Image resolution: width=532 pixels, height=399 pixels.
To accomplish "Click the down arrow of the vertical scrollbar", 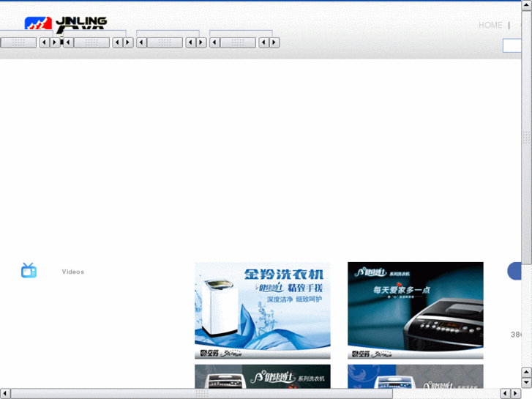I will tap(527, 383).
